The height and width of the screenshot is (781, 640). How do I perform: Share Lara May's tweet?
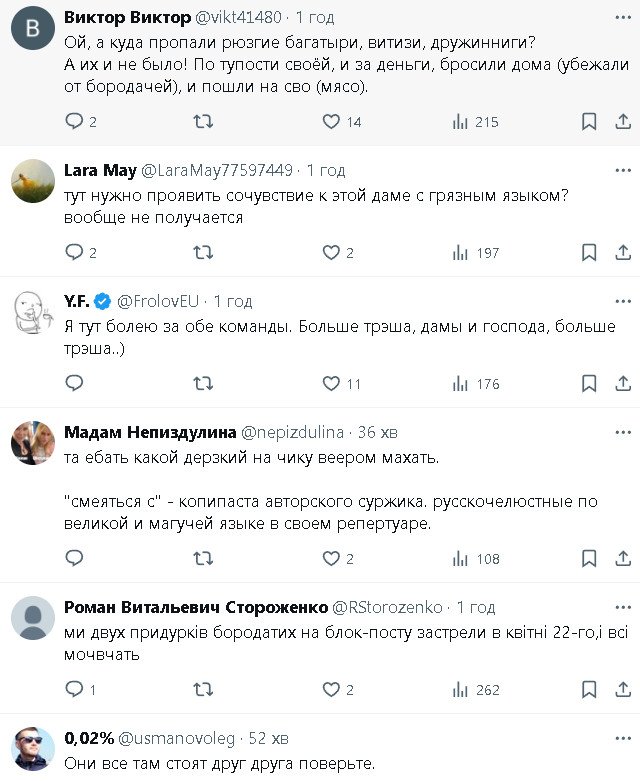pos(618,253)
